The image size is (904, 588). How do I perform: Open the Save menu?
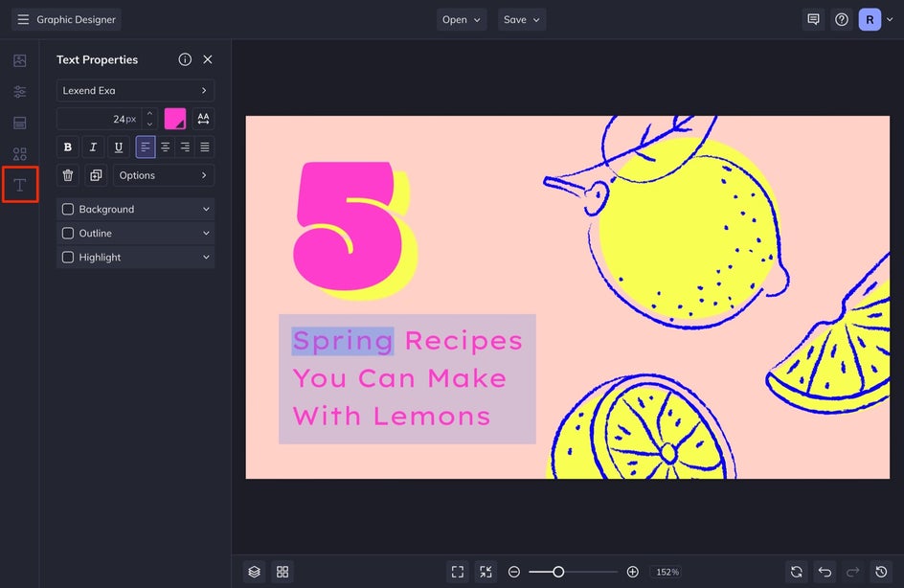[x=522, y=19]
